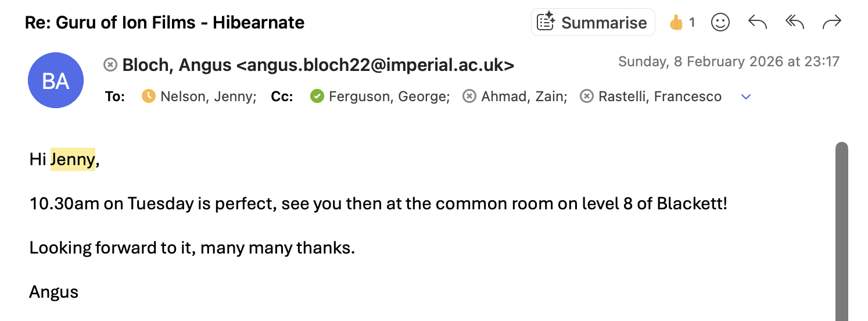Viewport: 868px width, 321px height.
Task: Click the status icon beside Bloch, Angus
Action: pyautogui.click(x=110, y=65)
